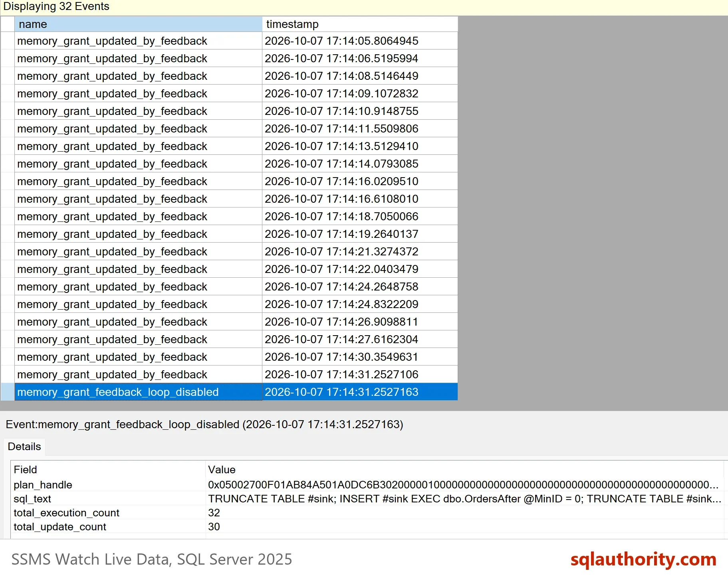Select the total_execution_count field row
This screenshot has height=577, width=728.
(x=367, y=513)
